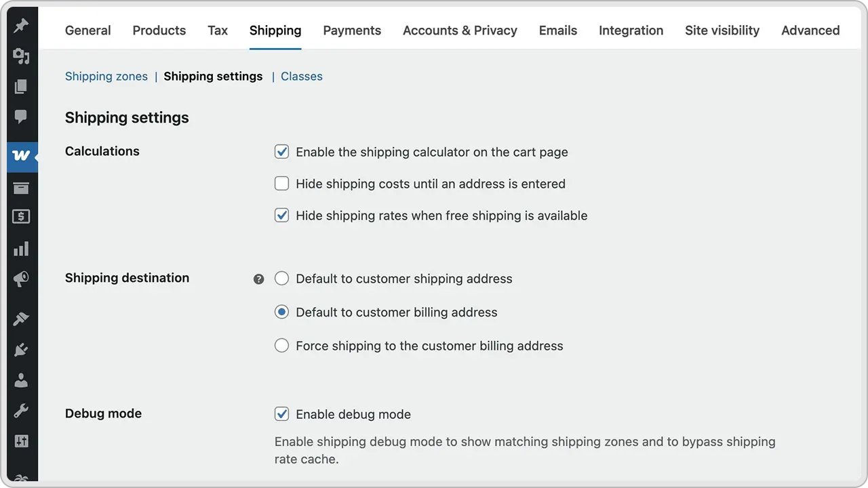
Task: Click the Pages icon in sidebar
Action: tap(21, 86)
